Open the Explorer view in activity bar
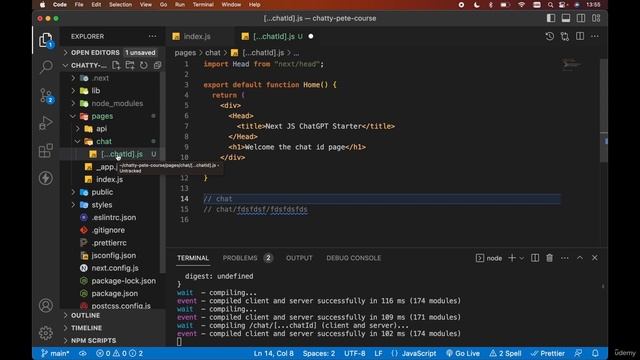This screenshot has height=360, width=640. (x=46, y=40)
